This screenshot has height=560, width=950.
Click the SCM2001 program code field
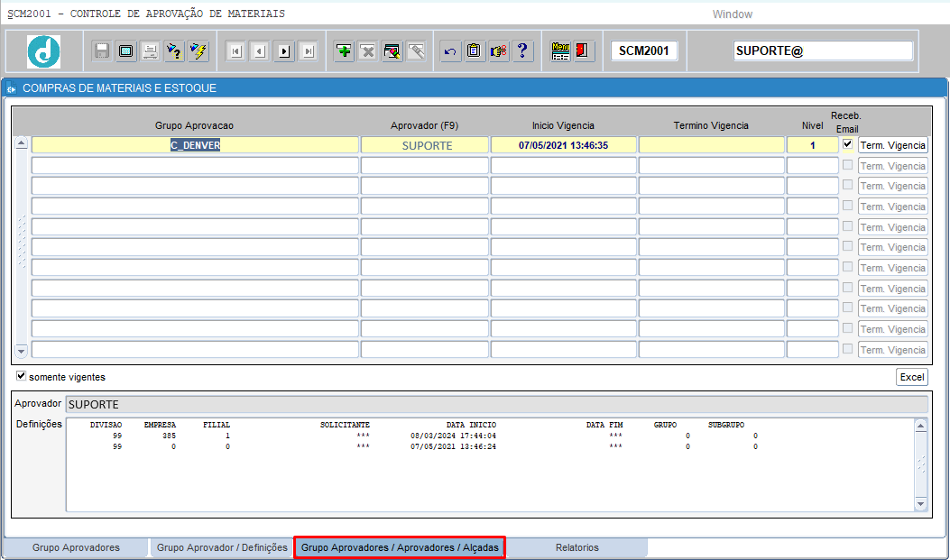[x=643, y=50]
